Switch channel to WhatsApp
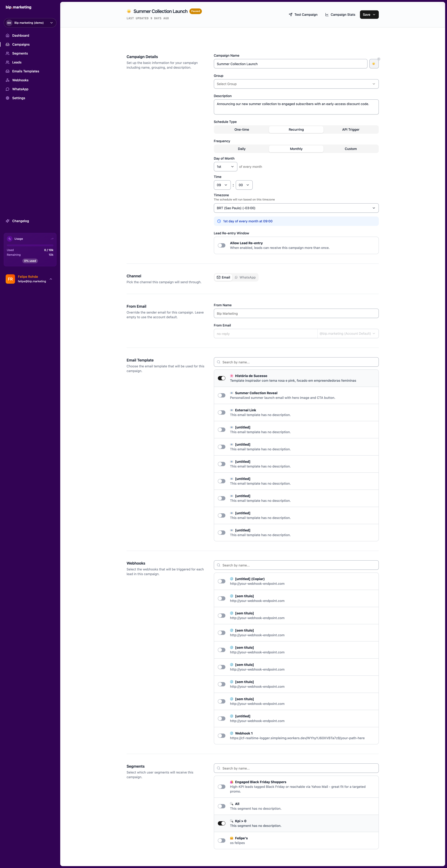Viewport: 447px width, 868px height. tap(245, 277)
